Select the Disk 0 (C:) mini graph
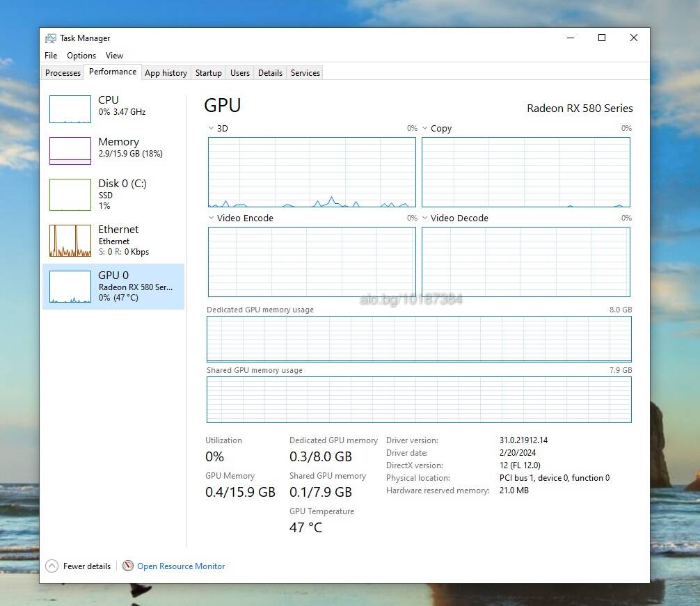 click(x=70, y=195)
